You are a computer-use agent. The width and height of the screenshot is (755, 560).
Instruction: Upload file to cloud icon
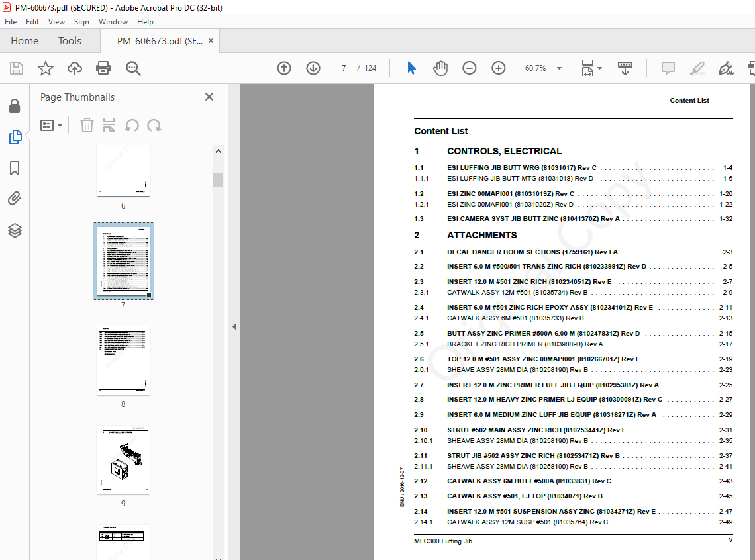click(x=75, y=68)
